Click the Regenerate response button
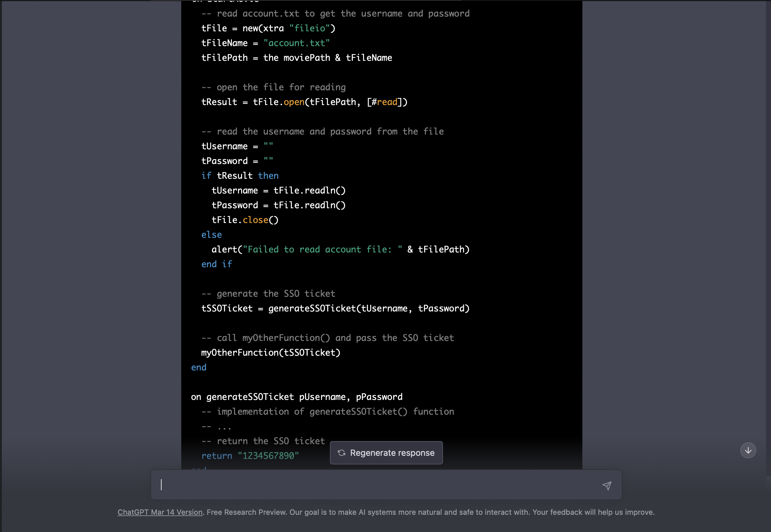 (x=386, y=453)
